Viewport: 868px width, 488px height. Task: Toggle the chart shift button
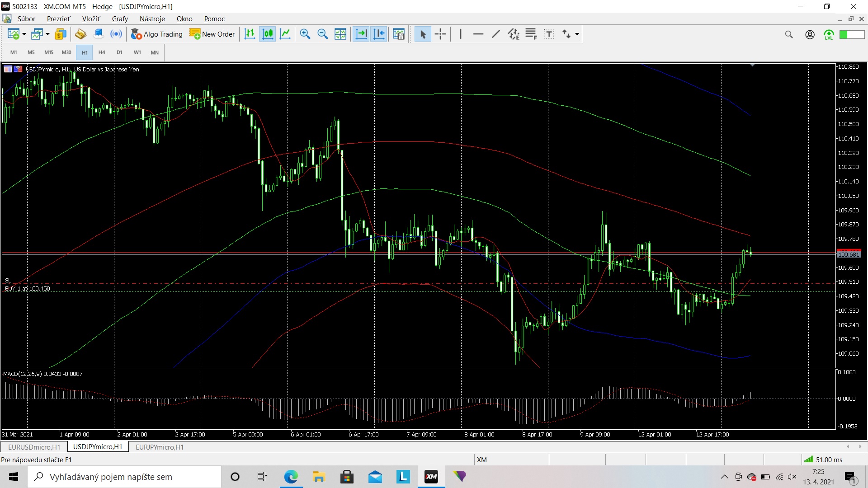click(x=379, y=34)
